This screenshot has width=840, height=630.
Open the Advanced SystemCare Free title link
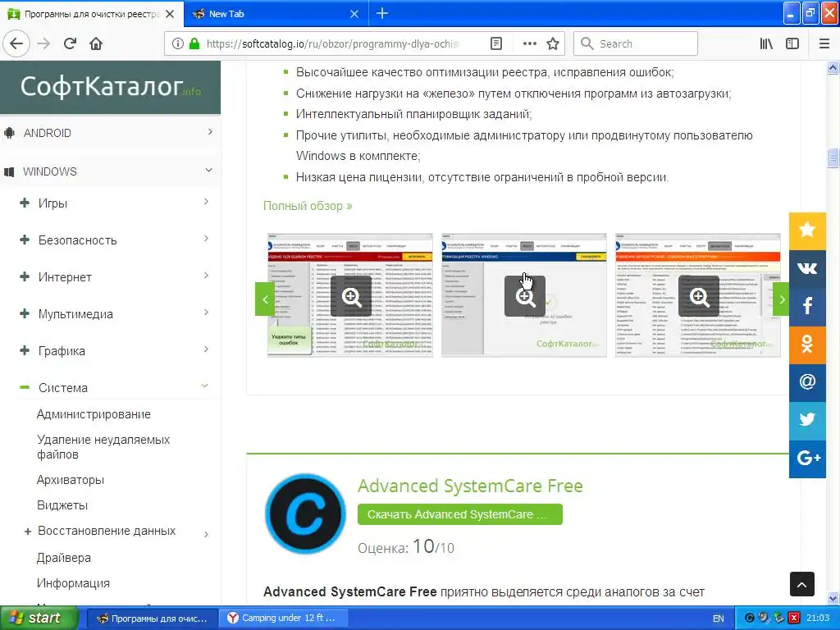(470, 486)
